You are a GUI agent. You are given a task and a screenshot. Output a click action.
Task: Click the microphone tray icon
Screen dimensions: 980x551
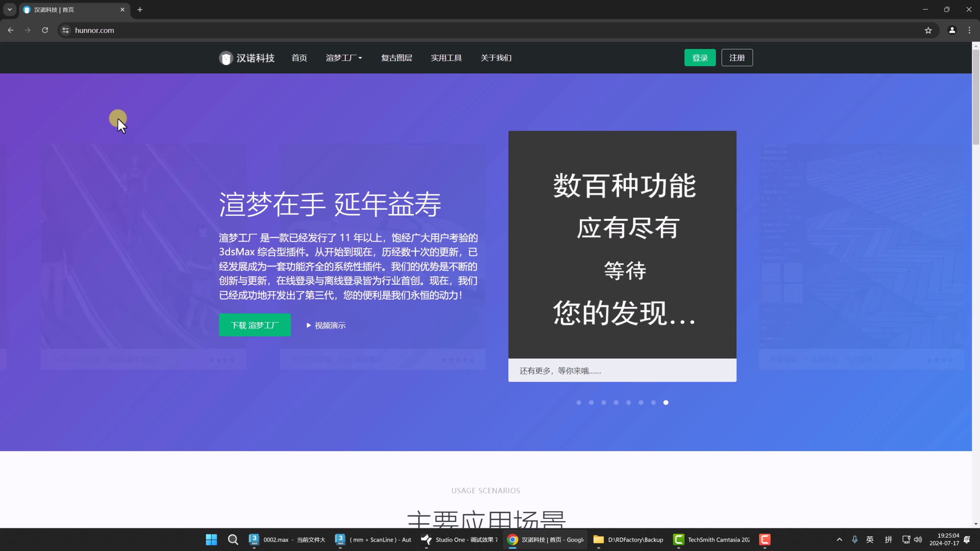pos(855,539)
